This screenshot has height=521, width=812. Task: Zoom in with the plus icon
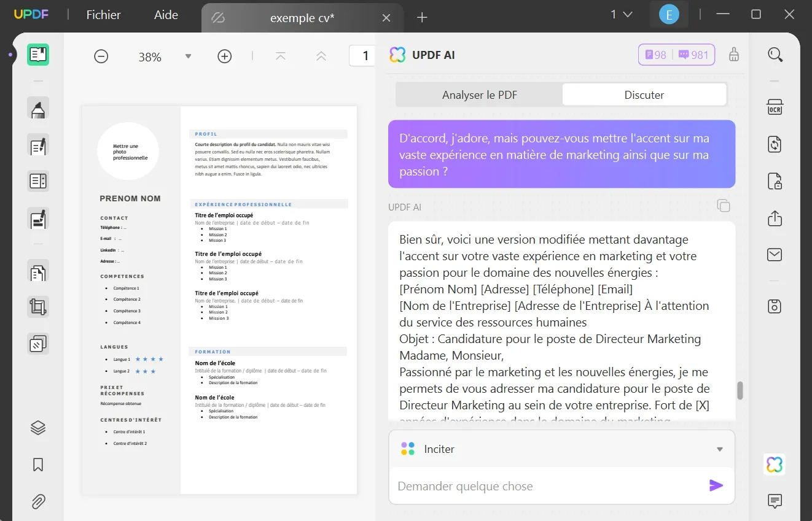coord(225,56)
